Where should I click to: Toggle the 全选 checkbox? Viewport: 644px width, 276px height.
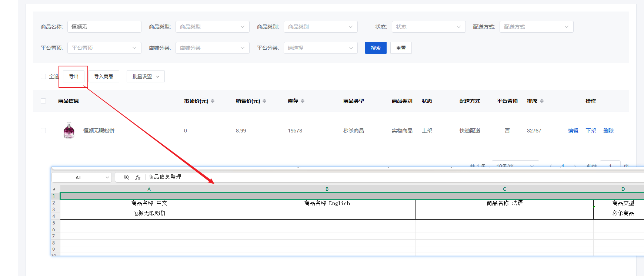point(43,76)
